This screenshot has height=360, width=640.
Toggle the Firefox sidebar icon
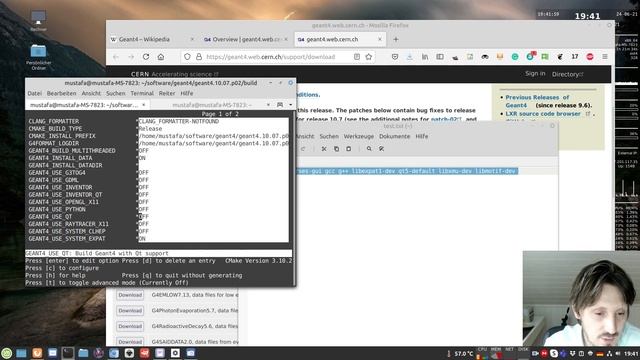click(x=440, y=57)
